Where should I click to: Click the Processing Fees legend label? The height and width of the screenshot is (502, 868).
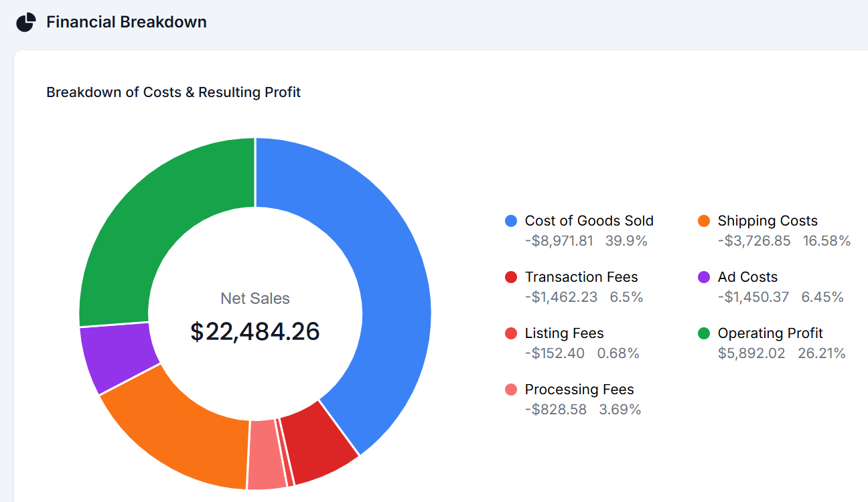point(579,390)
